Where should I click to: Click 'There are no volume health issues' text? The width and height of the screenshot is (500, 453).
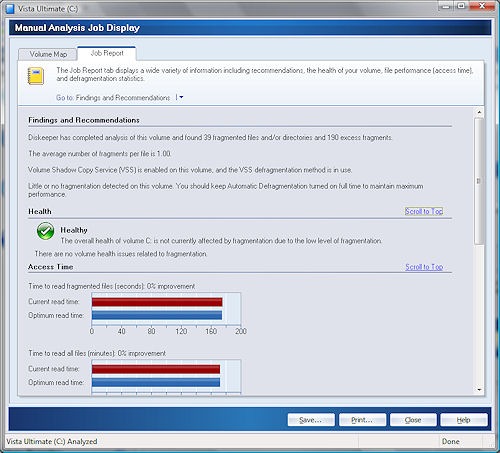pyautogui.click(x=121, y=254)
